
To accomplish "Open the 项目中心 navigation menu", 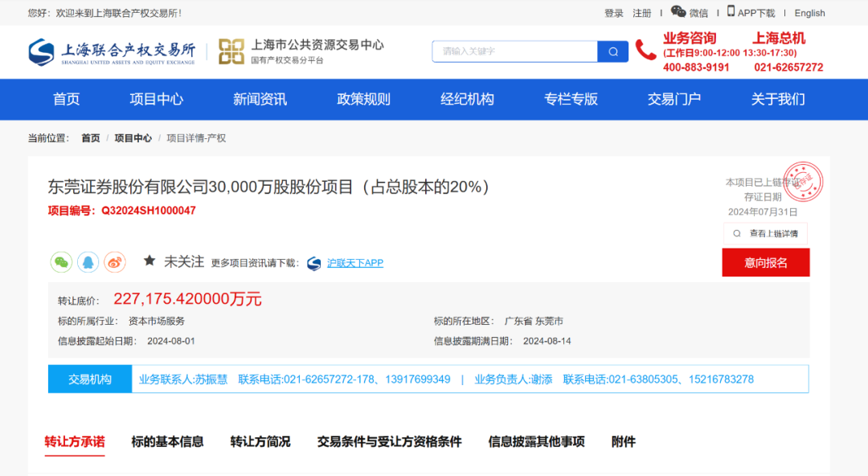I will click(157, 100).
